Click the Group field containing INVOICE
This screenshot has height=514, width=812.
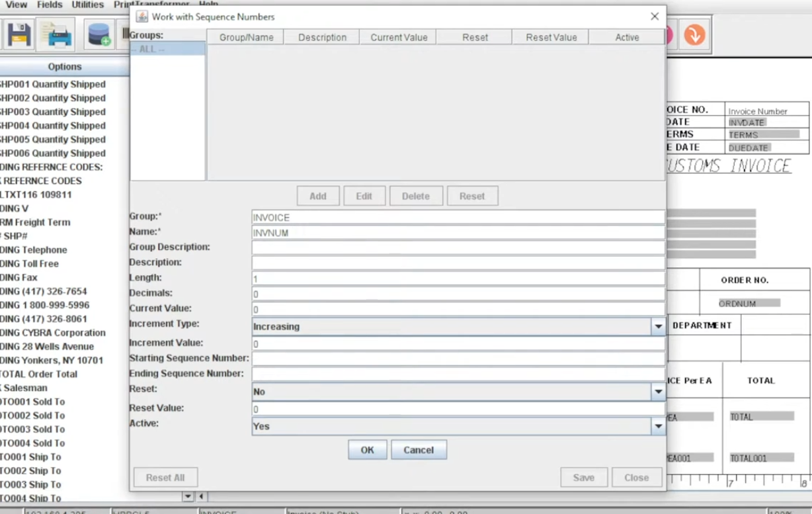[458, 217]
